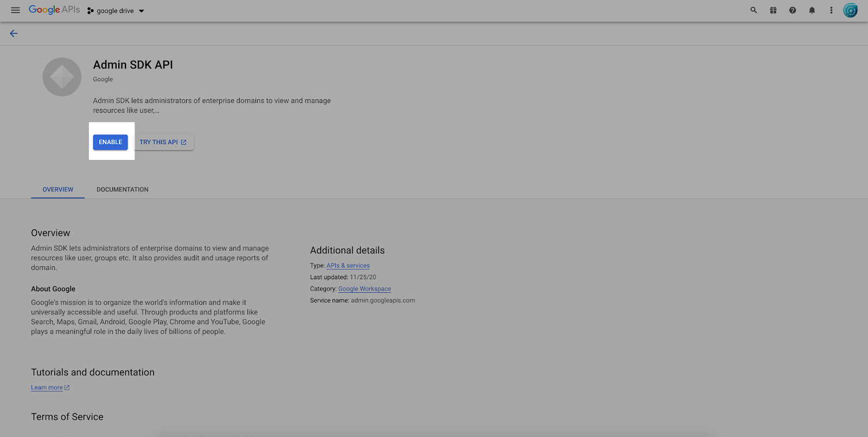This screenshot has height=437, width=868.
Task: Click the Last updated 11/25/20 text
Action: [x=343, y=277]
